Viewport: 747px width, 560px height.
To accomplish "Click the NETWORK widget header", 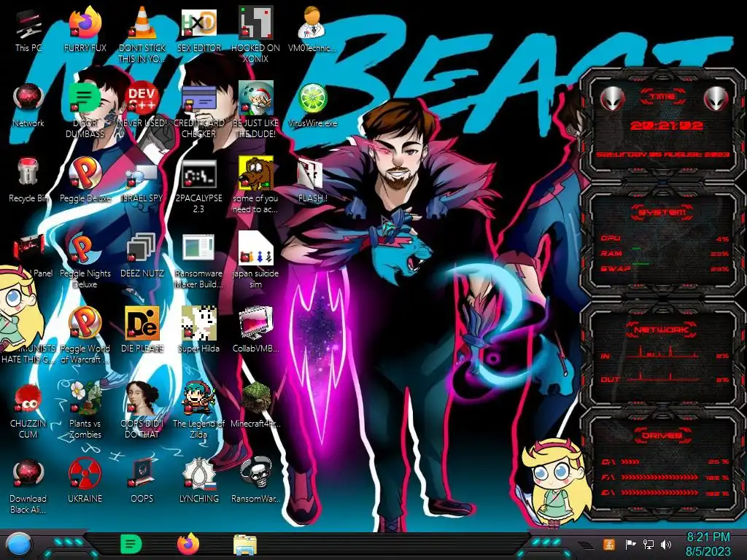I will pos(661,329).
